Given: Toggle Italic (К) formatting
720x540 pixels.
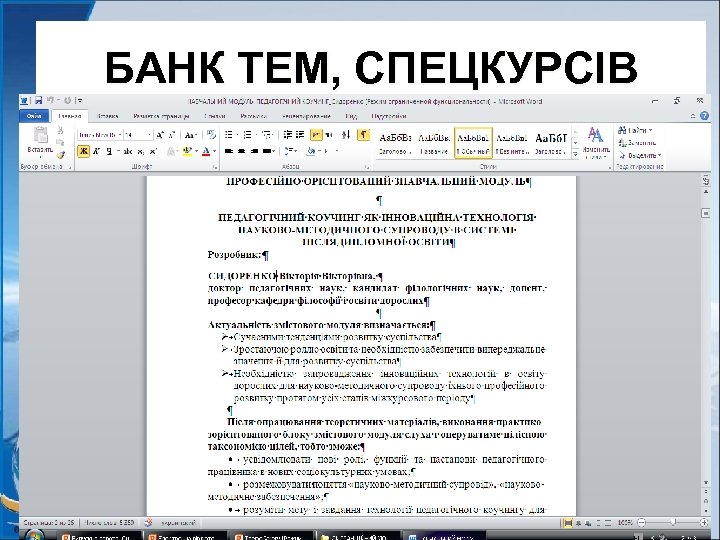Looking at the screenshot, I should pyautogui.click(x=96, y=151).
